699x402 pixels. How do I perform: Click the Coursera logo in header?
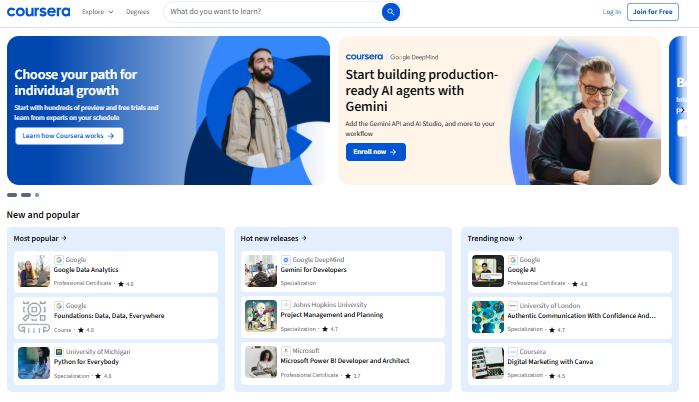click(38, 12)
